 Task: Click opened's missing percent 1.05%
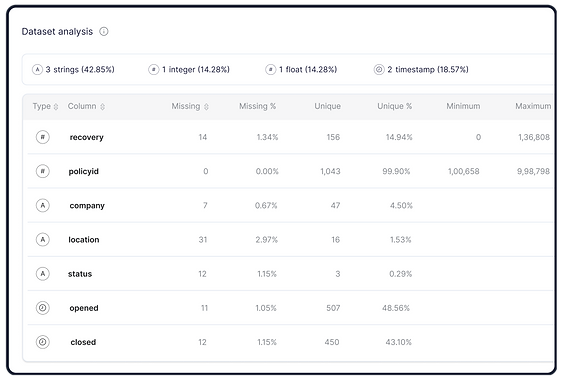[266, 308]
